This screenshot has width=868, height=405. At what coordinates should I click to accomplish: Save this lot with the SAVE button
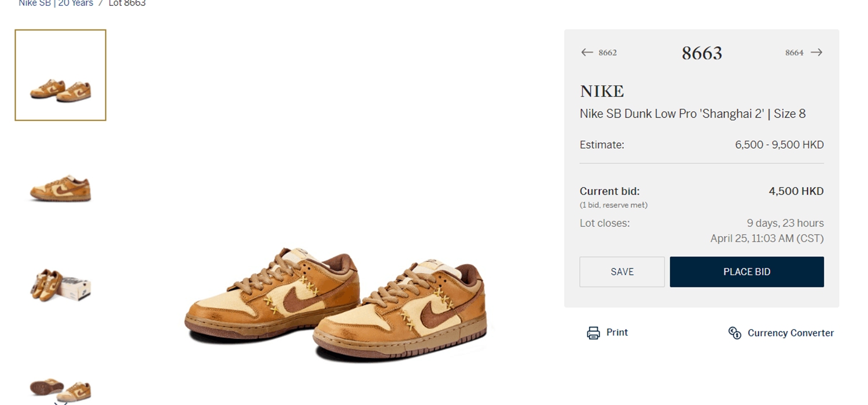(622, 272)
